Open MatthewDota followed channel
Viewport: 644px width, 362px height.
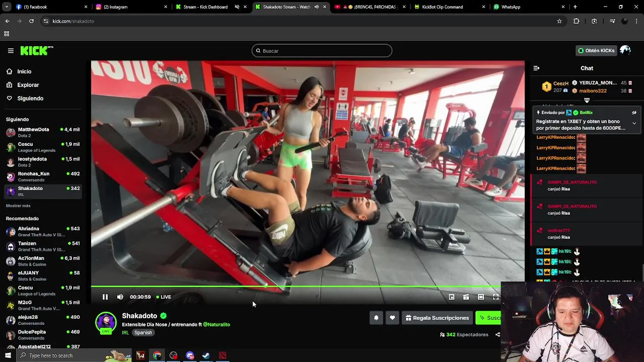tap(43, 132)
